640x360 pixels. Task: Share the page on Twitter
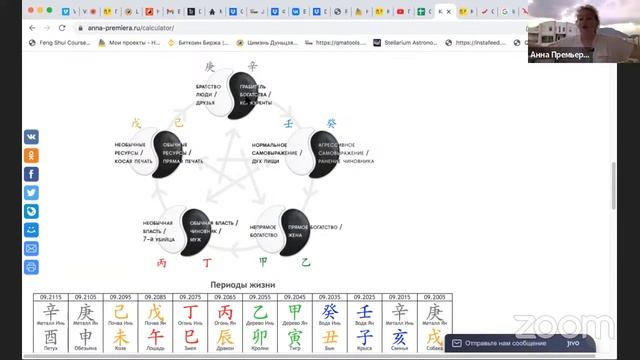[31, 193]
